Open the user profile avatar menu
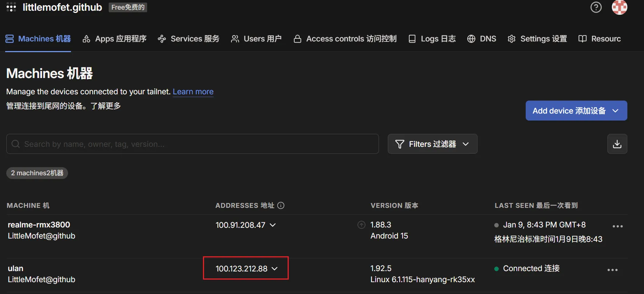This screenshot has width=644, height=294. coord(619,7)
